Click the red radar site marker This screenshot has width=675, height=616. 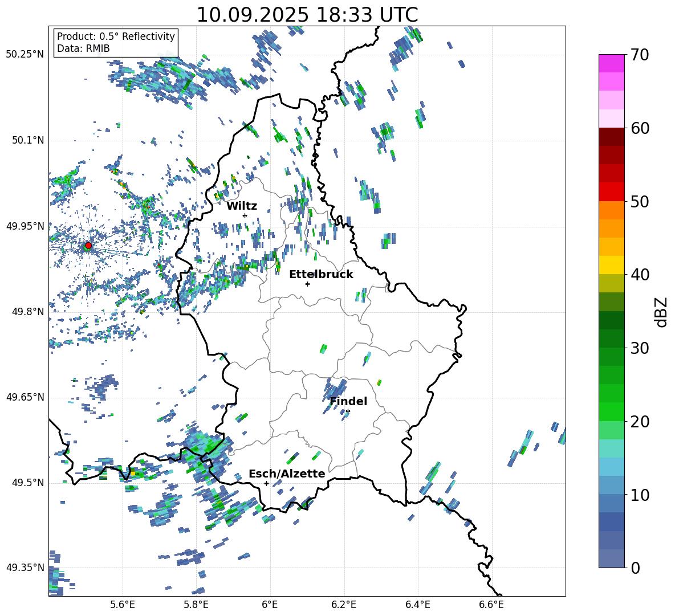[x=88, y=245]
